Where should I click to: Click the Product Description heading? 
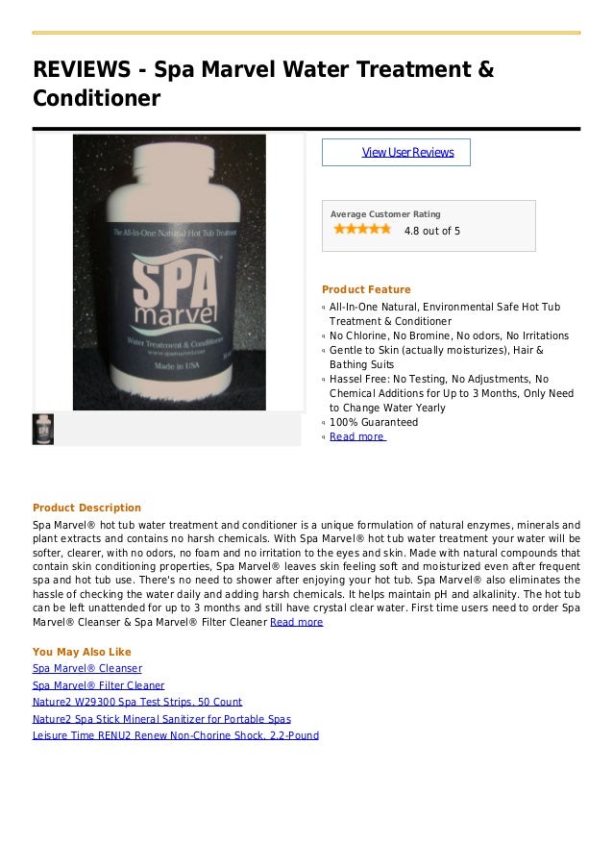pyautogui.click(x=86, y=508)
